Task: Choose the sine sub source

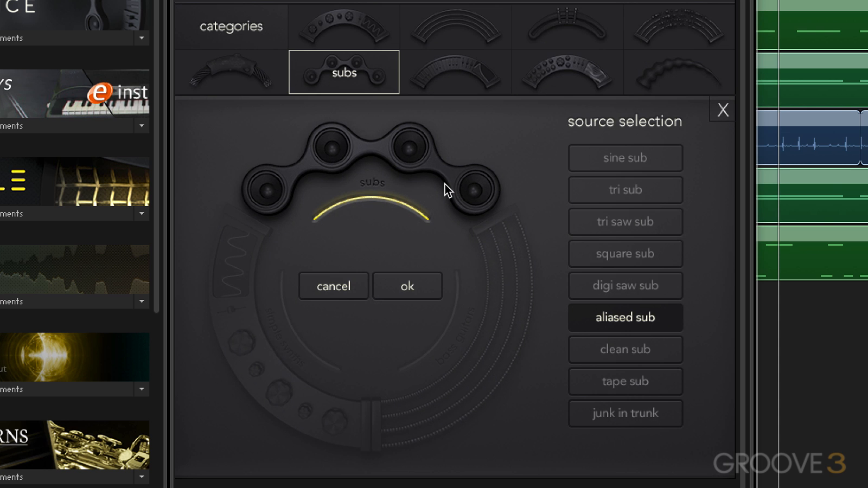Action: [x=626, y=158]
